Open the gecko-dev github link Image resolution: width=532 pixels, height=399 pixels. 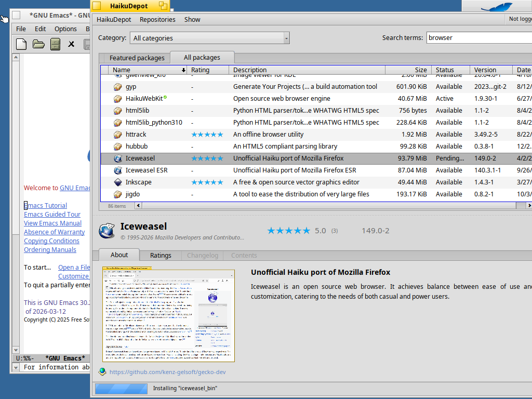[168, 372]
